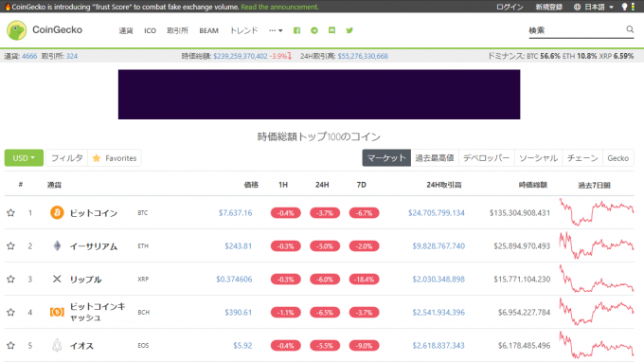This screenshot has height=362, width=644.
Task: Click the 24H volume $55,276,330,668 link
Action: coord(363,56)
